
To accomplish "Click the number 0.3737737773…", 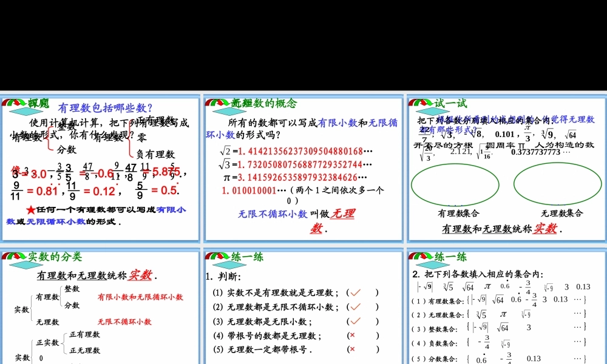I will coord(541,152).
